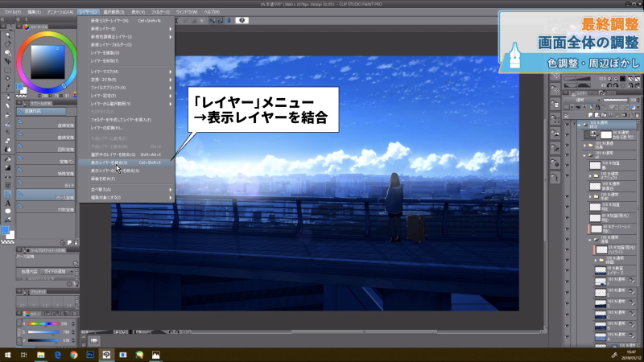Click navigator zoom out magnifier icon

609,78
